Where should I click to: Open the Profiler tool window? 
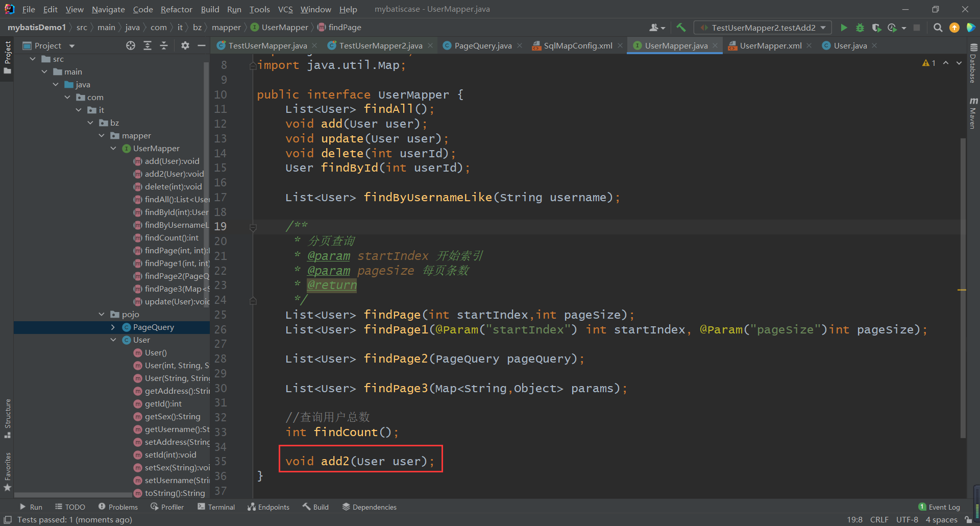(x=167, y=507)
